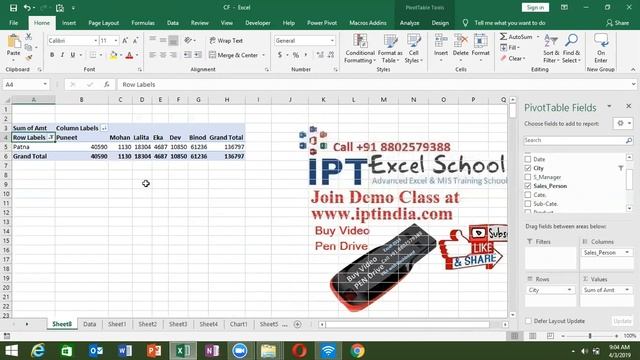Toggle Italic formatting
The image size is (640, 360).
point(62,55)
